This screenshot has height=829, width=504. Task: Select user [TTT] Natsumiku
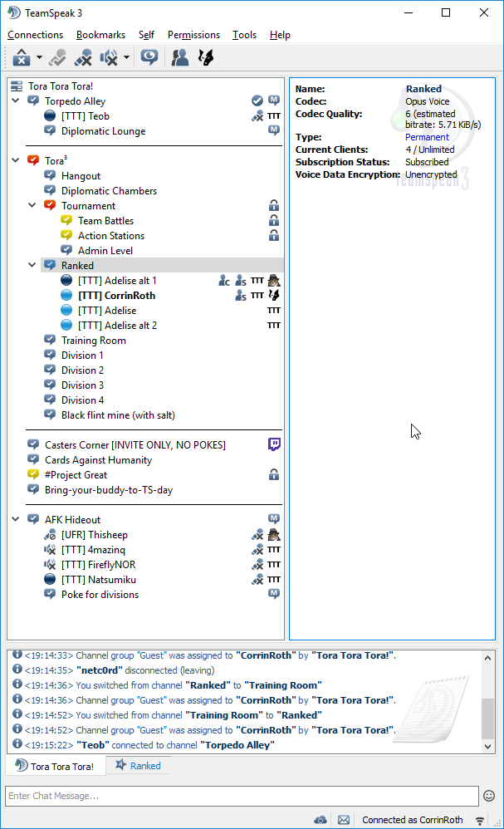point(98,580)
